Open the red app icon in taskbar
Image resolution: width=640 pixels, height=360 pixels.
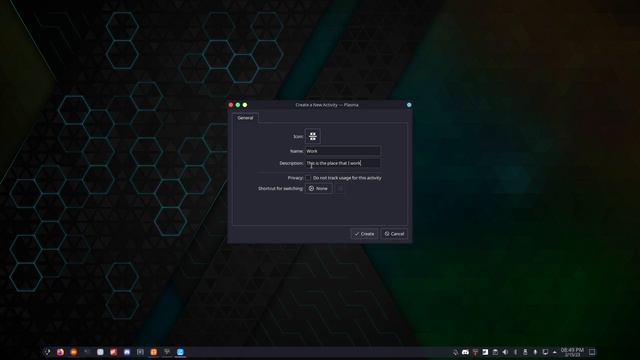pyautogui.click(x=113, y=352)
